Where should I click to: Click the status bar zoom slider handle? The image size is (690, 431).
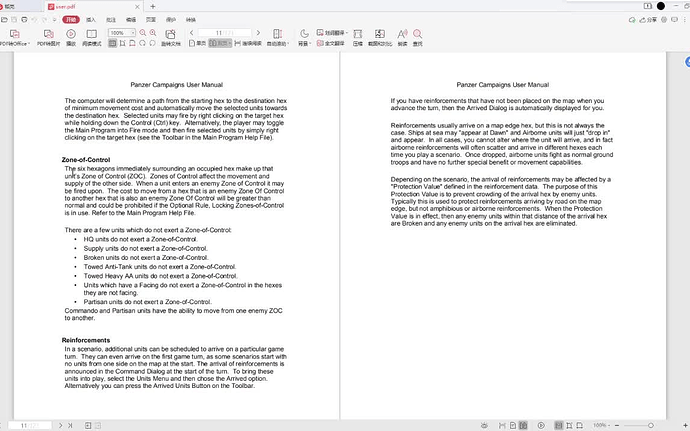651,425
